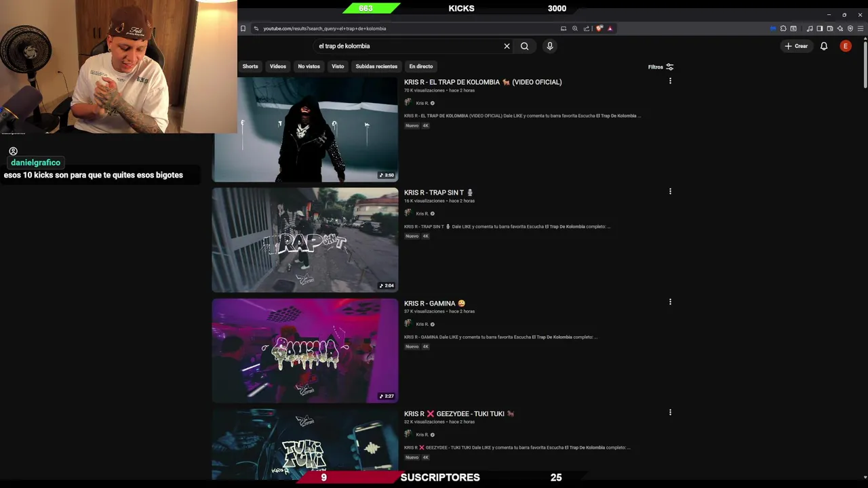Open the Brave Rewards triangle icon
The width and height of the screenshot is (868, 488).
click(x=610, y=28)
